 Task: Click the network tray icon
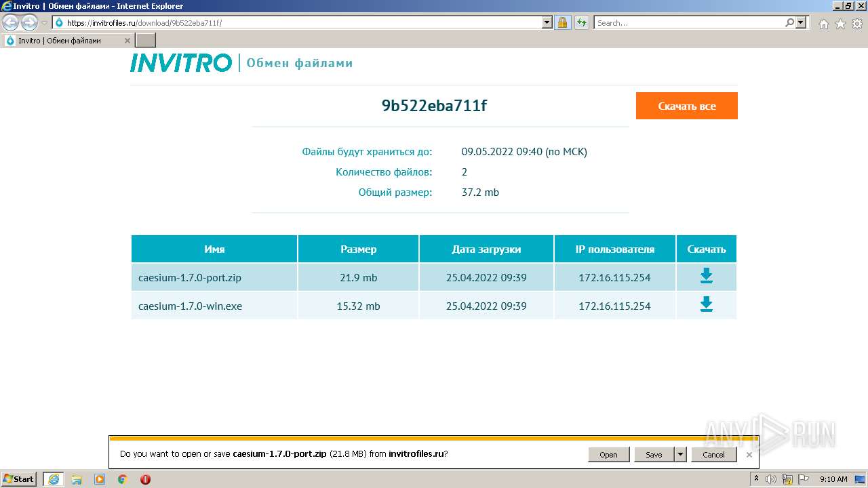point(787,479)
